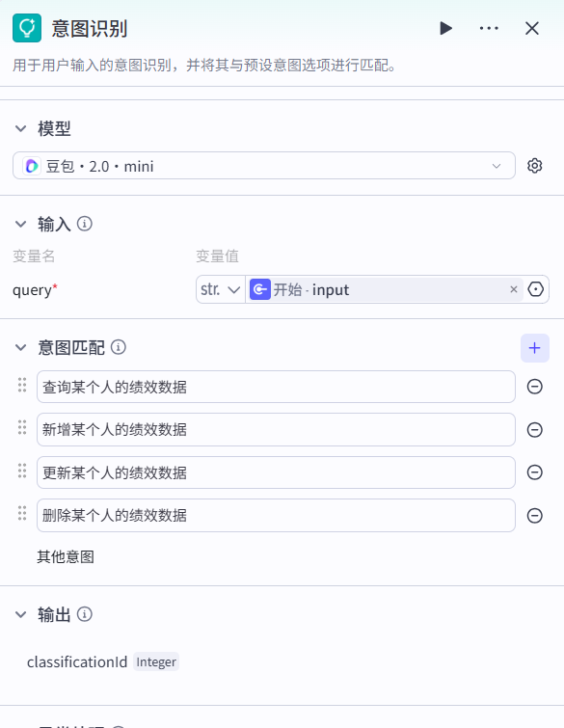
Task: Open the three-dot more options menu
Action: click(x=489, y=28)
